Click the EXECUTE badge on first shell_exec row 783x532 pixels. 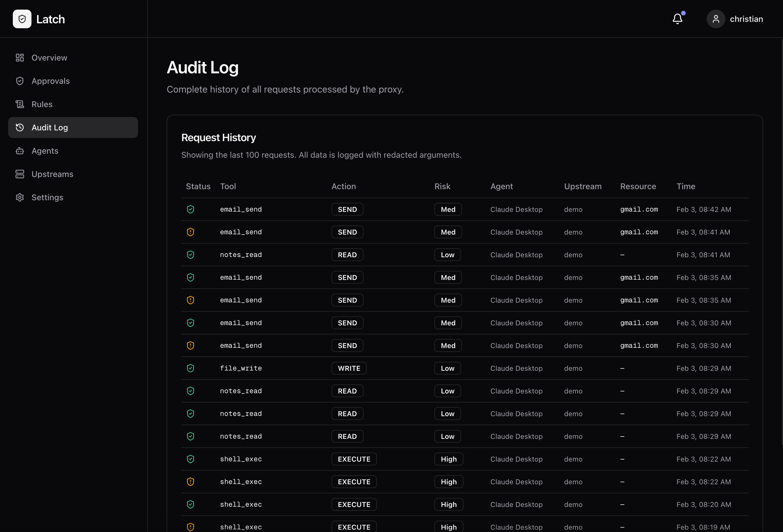click(354, 459)
